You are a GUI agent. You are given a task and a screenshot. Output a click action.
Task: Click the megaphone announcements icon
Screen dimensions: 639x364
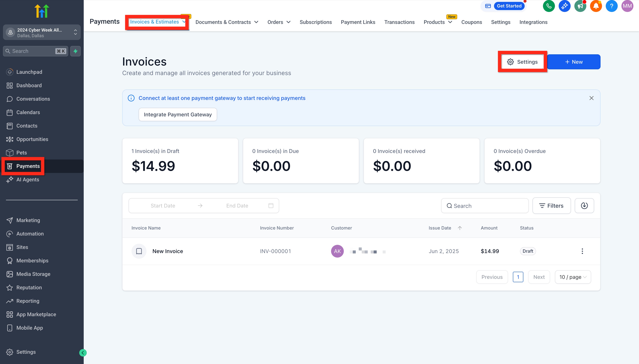[580, 6]
